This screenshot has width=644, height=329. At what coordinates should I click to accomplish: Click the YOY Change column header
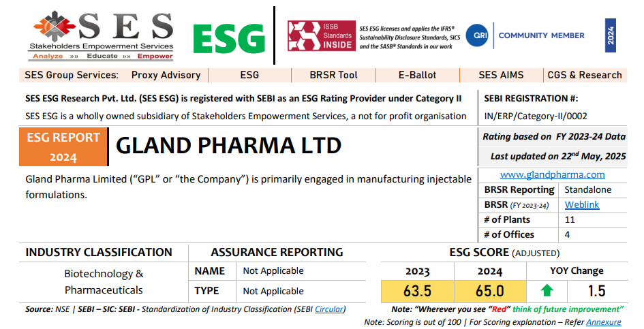(577, 271)
